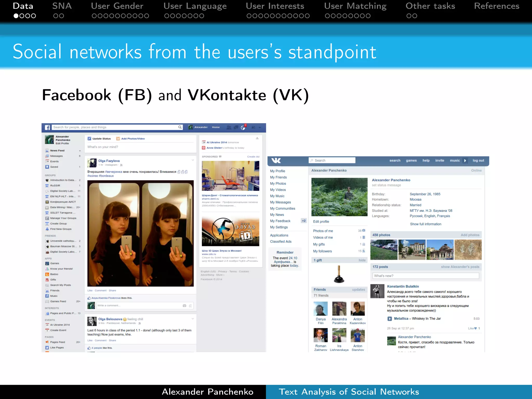
Task: Go to the User Language section
Action: [195, 6]
